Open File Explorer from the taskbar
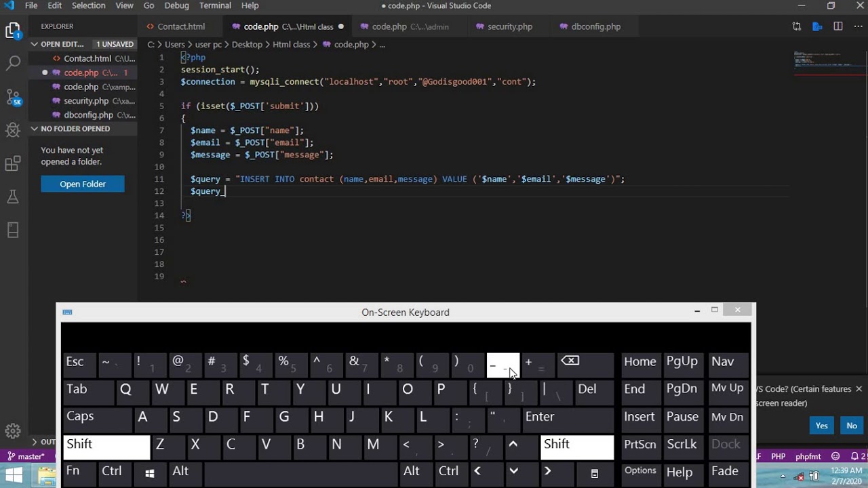The height and width of the screenshot is (488, 868). (47, 476)
